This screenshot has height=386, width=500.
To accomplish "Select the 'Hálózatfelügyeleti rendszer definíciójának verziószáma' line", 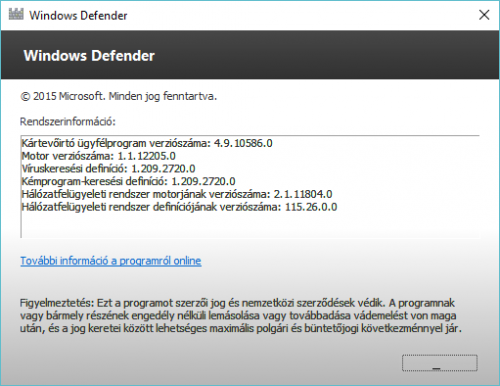I will point(179,207).
